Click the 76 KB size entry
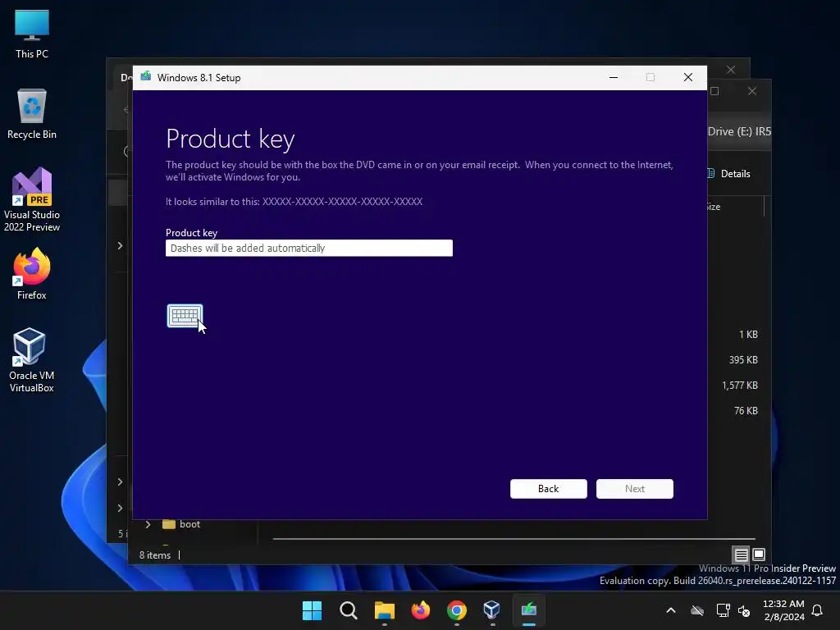The height and width of the screenshot is (630, 840). (746, 411)
